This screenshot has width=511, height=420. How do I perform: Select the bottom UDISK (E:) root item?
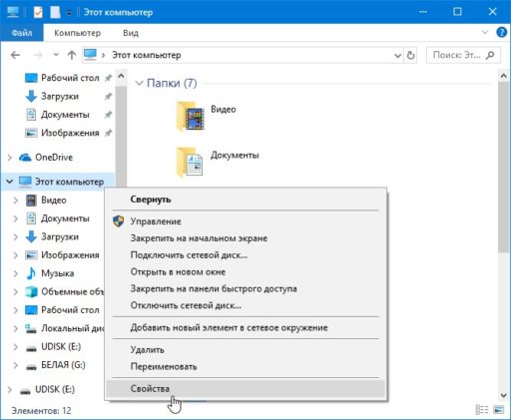coord(55,389)
